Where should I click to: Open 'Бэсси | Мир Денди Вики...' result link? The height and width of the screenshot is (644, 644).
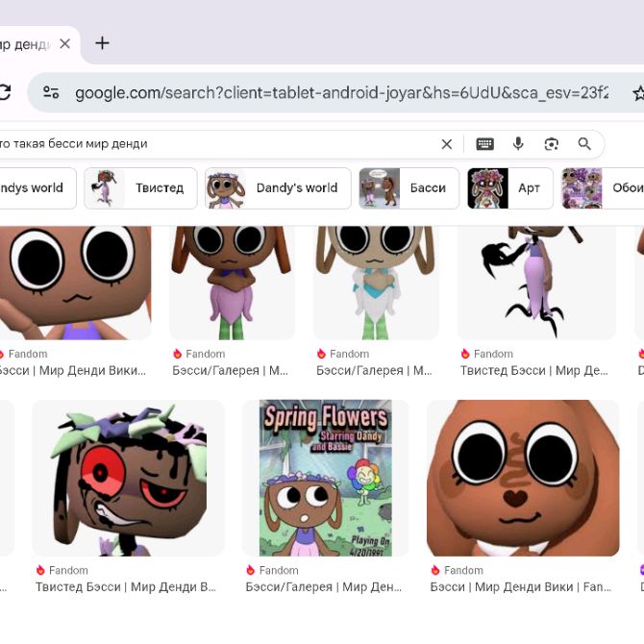coord(73,370)
